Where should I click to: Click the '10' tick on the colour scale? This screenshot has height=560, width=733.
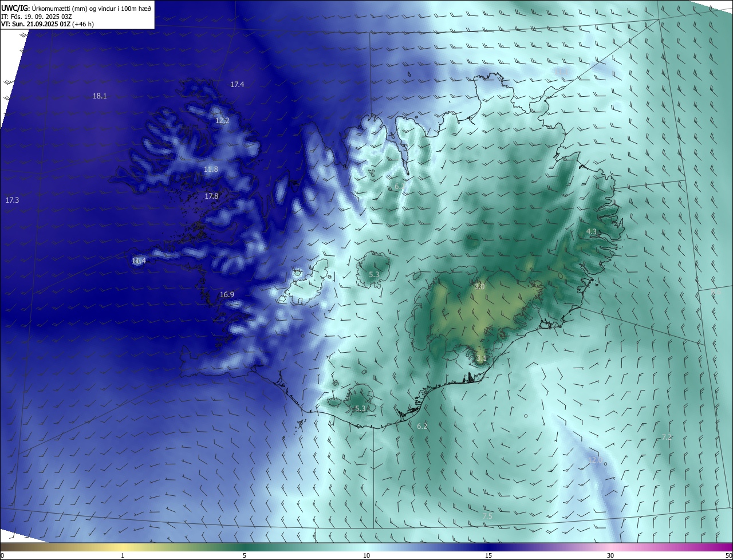point(366,555)
